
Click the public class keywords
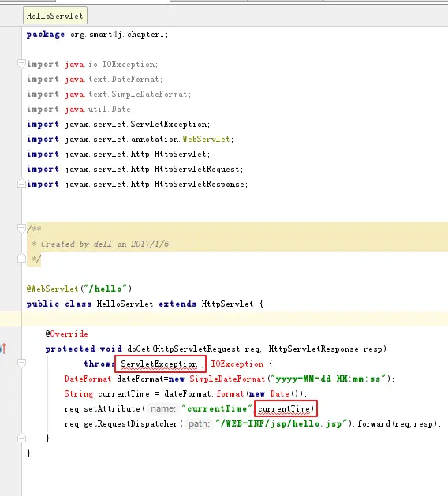[x=59, y=304]
